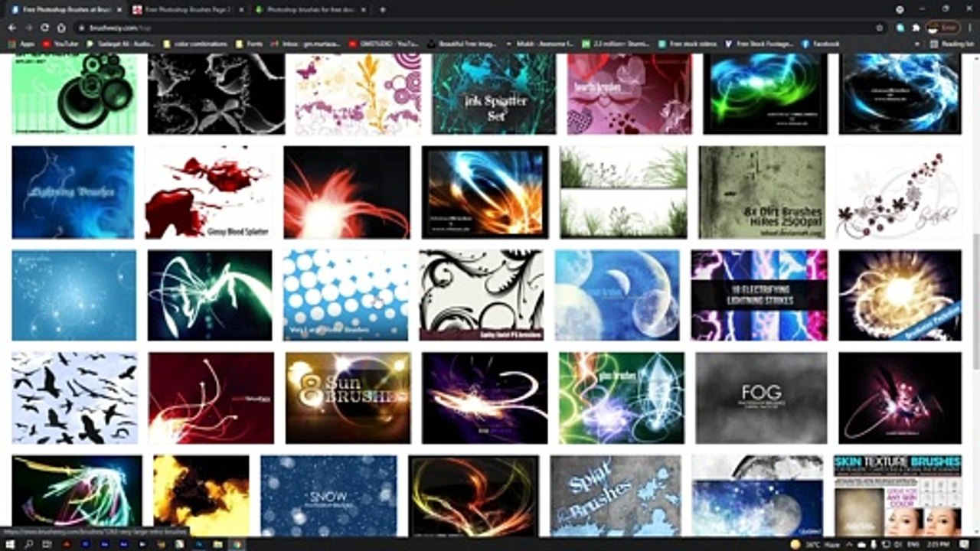
Task: Switch to the Photoshop brushes for free download tab
Action: pos(310,9)
